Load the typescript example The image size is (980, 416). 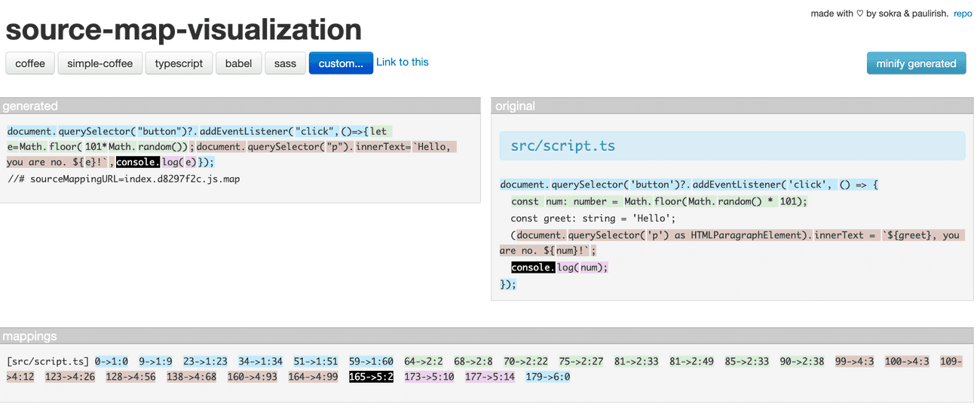click(179, 63)
